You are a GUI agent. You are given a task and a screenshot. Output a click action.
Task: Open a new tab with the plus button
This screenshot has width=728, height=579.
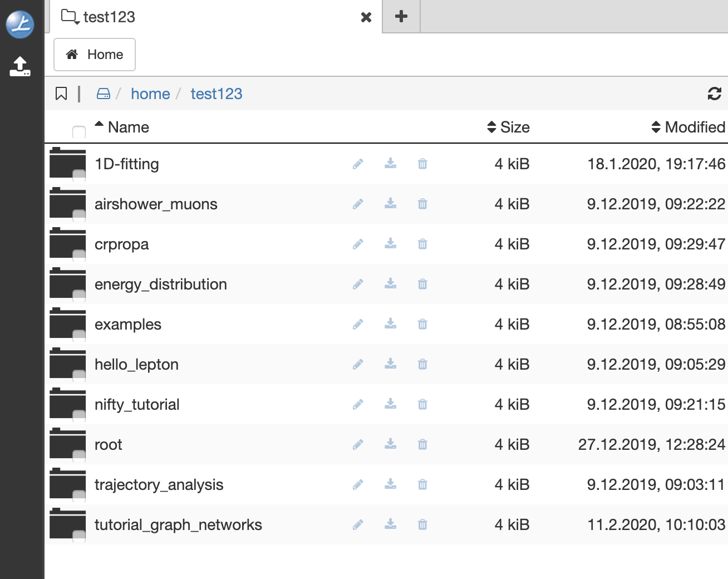401,17
